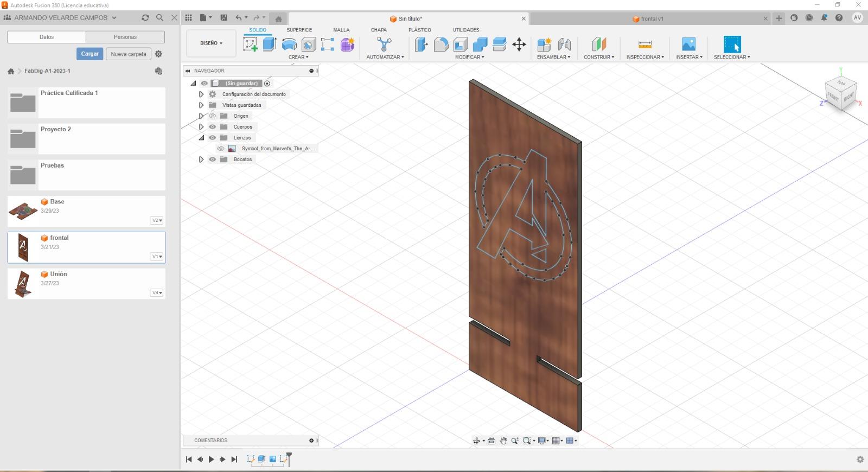
Task: Click the Look At icon
Action: point(492,441)
